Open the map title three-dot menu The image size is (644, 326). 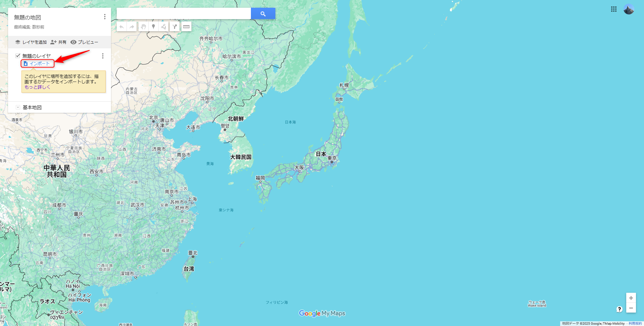coord(105,17)
